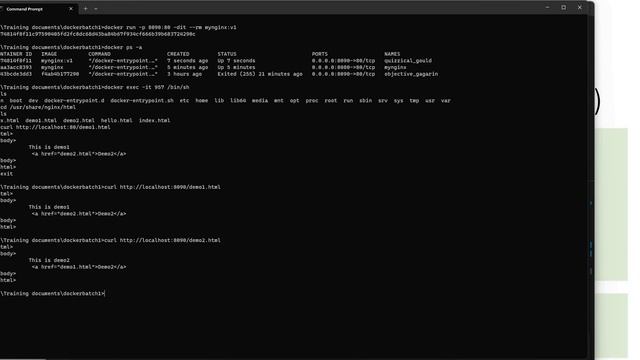Image resolution: width=640 pixels, height=360 pixels.
Task: Click the 'docker ps -a' command
Action: point(123,47)
